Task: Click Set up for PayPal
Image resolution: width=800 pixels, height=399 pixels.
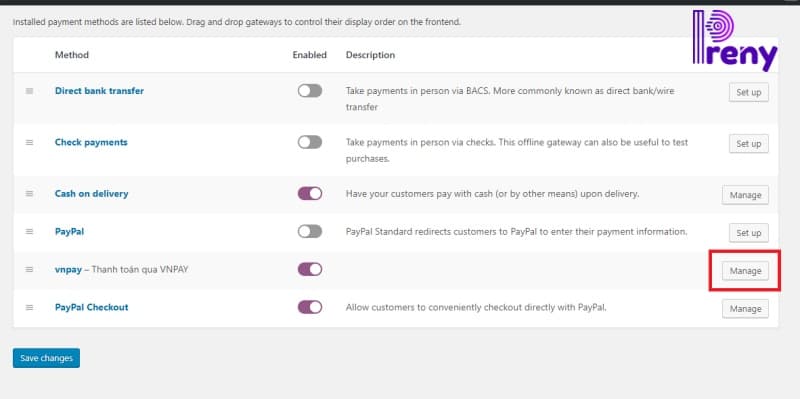Action: [x=748, y=233]
